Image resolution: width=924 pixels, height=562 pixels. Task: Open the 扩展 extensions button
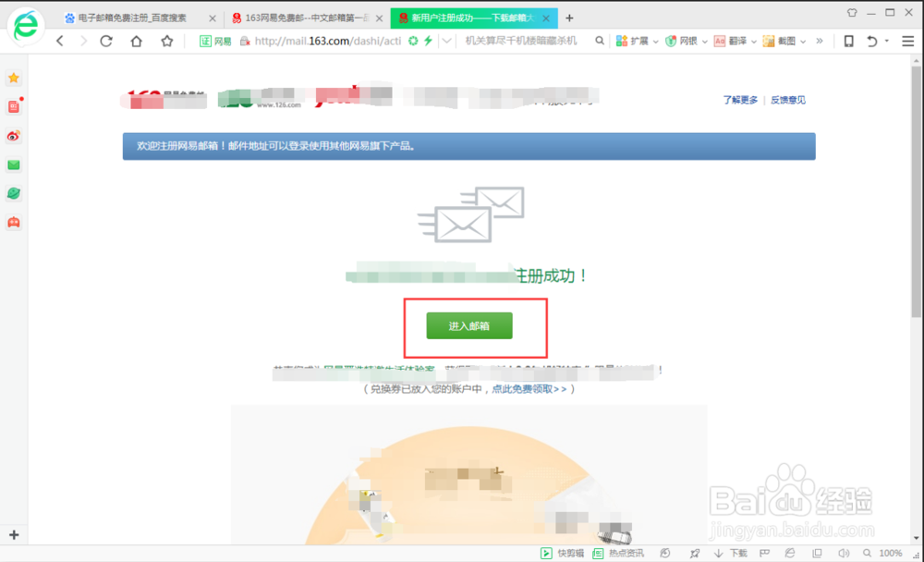coord(632,41)
